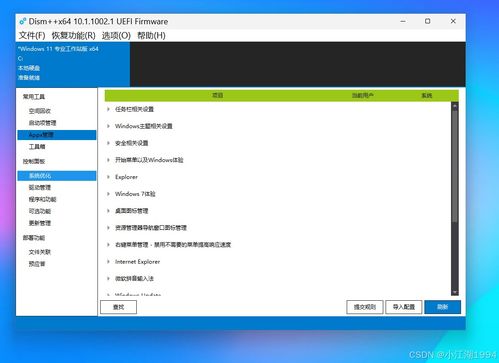Expand the 桌面图标管理 group
499x363 pixels.
pos(108,211)
